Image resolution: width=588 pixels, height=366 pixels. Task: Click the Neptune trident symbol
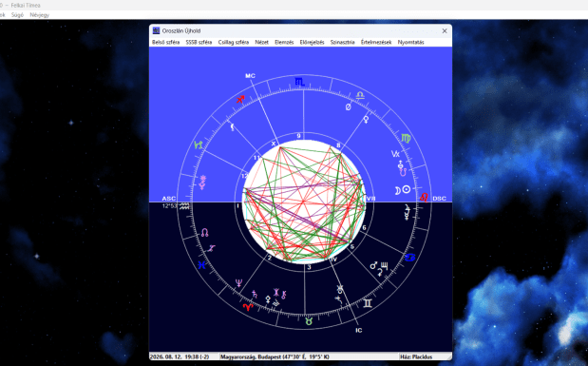tap(238, 282)
